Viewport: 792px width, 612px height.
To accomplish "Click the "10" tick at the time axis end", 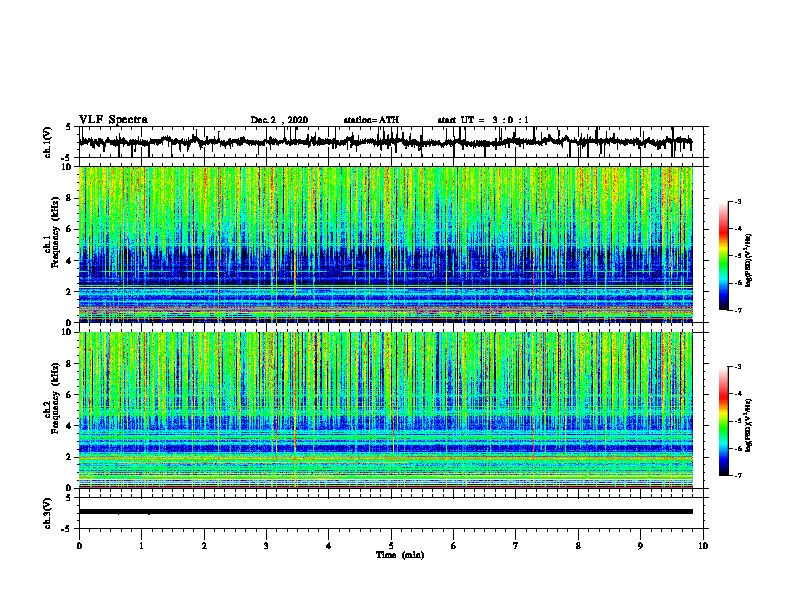I will (703, 546).
